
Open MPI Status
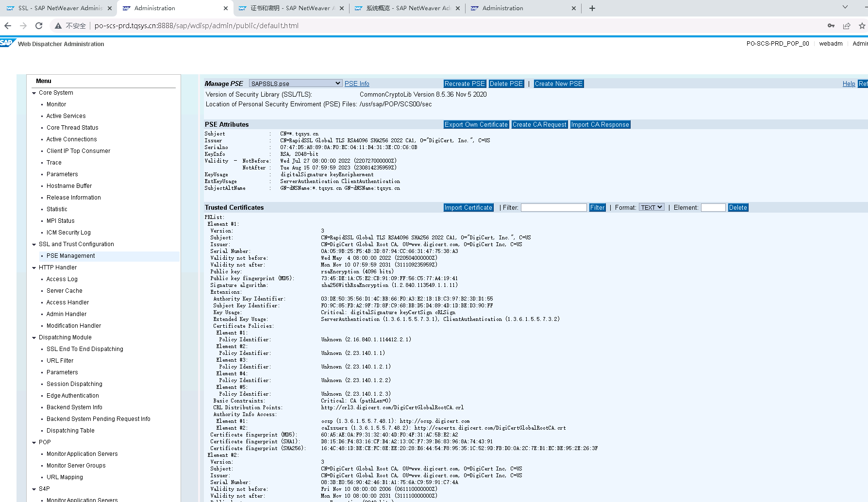coord(61,221)
